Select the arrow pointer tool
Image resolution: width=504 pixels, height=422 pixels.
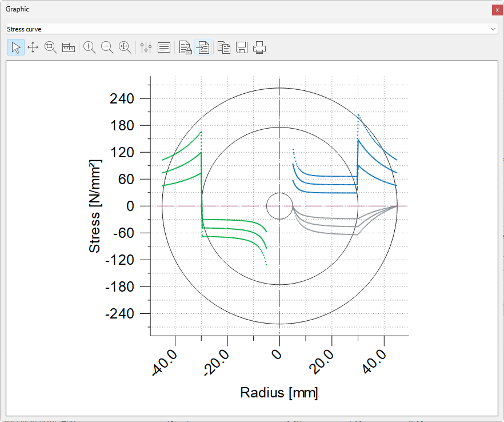[15, 47]
